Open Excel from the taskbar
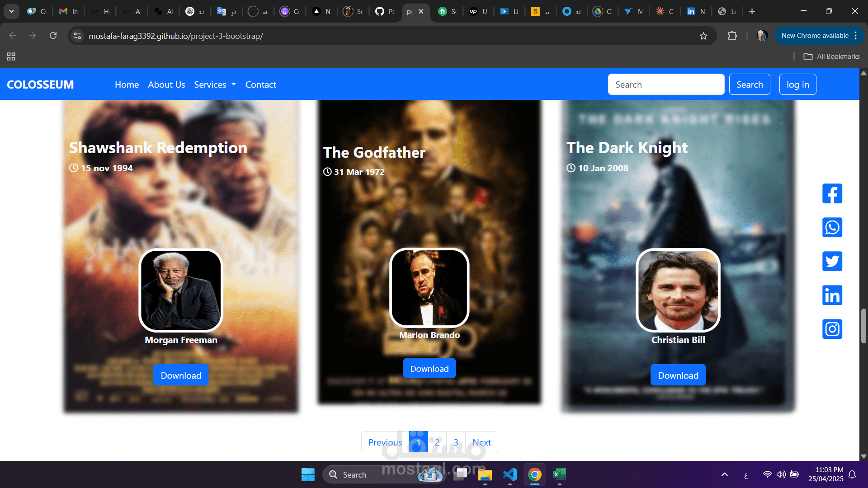The image size is (868, 488). point(559,474)
